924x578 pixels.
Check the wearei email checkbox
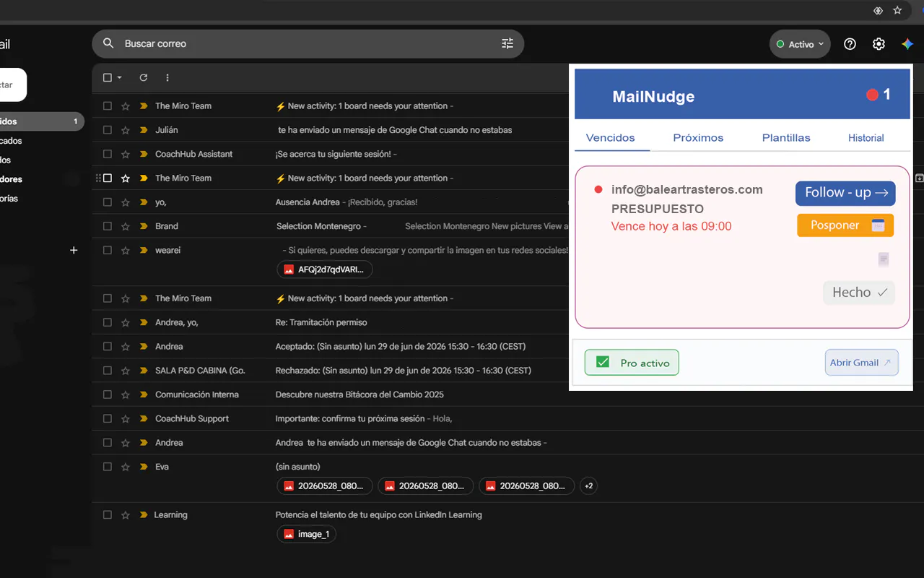[108, 250]
